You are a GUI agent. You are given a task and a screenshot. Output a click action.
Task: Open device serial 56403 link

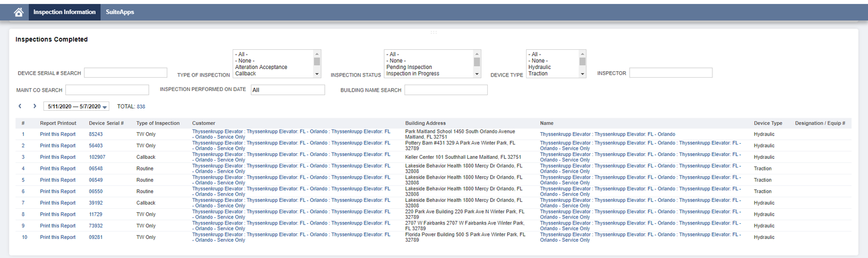coord(96,146)
